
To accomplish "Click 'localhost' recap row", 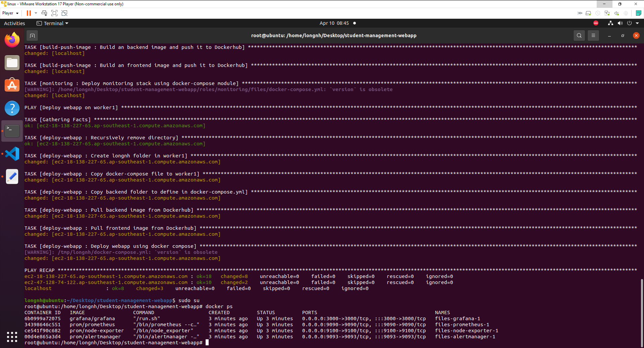I will click(196, 288).
